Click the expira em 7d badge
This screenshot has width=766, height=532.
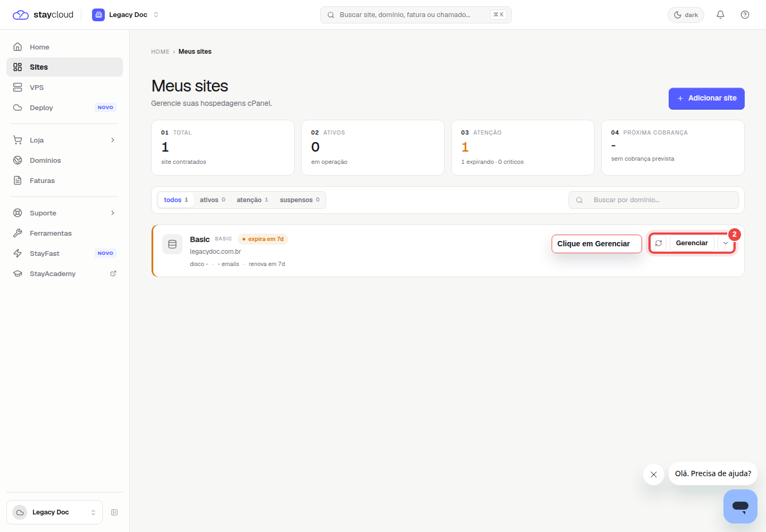263,239
